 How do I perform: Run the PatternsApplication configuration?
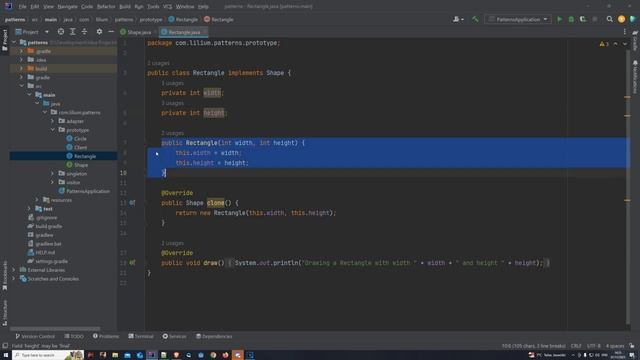click(x=560, y=19)
